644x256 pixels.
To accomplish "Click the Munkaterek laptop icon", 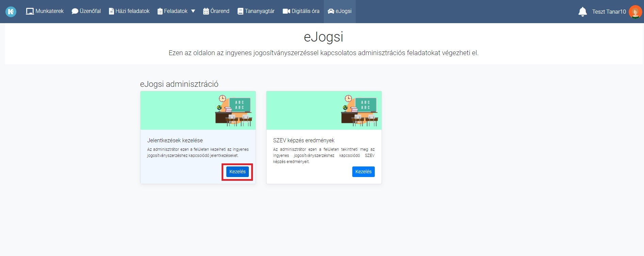I will tap(30, 11).
